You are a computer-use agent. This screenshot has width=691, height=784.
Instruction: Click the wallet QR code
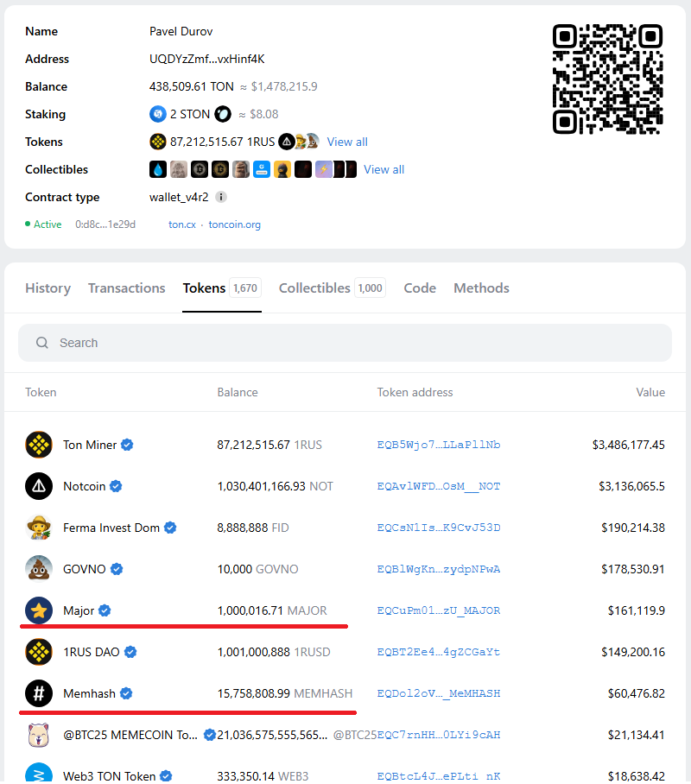coord(607,79)
